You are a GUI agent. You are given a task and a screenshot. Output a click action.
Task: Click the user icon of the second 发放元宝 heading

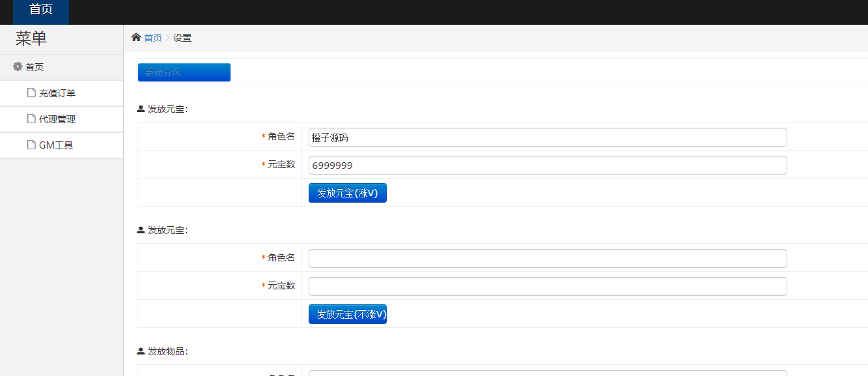pyautogui.click(x=141, y=231)
